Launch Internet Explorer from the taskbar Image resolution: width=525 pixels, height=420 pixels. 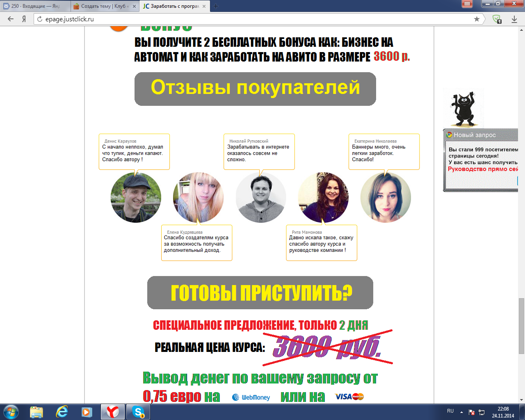tap(62, 412)
